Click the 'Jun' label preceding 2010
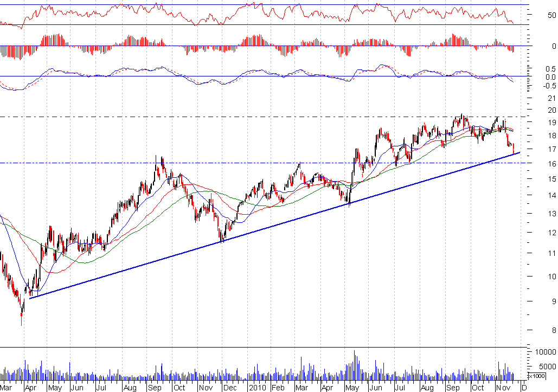This screenshot has height=392, width=558. tap(77, 387)
